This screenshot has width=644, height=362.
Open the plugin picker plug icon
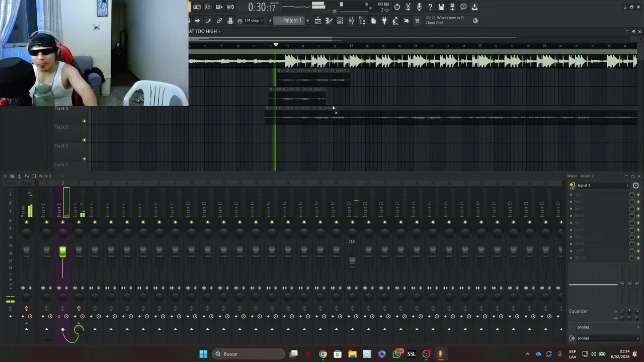[x=384, y=21]
